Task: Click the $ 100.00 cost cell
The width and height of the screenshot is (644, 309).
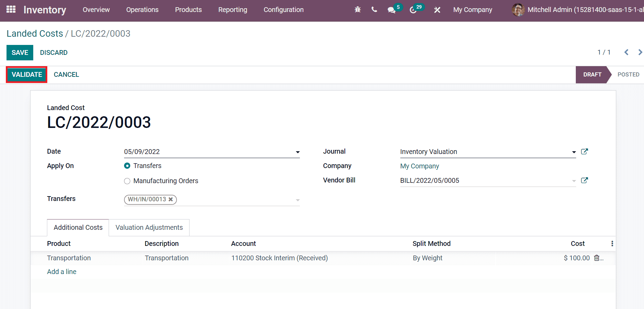Action: click(577, 258)
